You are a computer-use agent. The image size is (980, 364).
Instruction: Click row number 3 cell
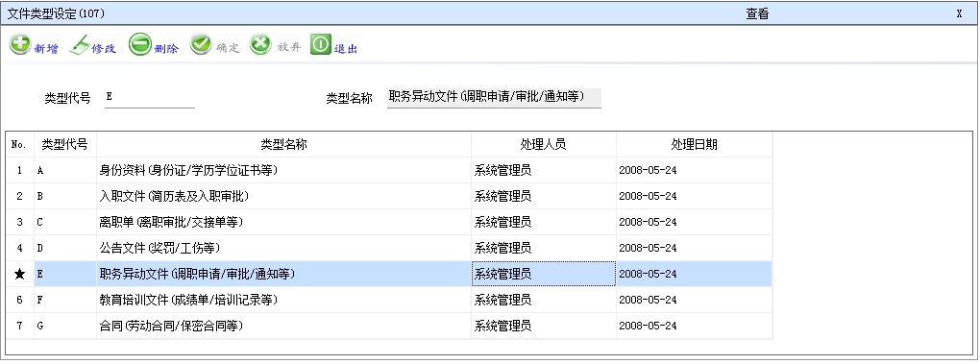pyautogui.click(x=19, y=222)
